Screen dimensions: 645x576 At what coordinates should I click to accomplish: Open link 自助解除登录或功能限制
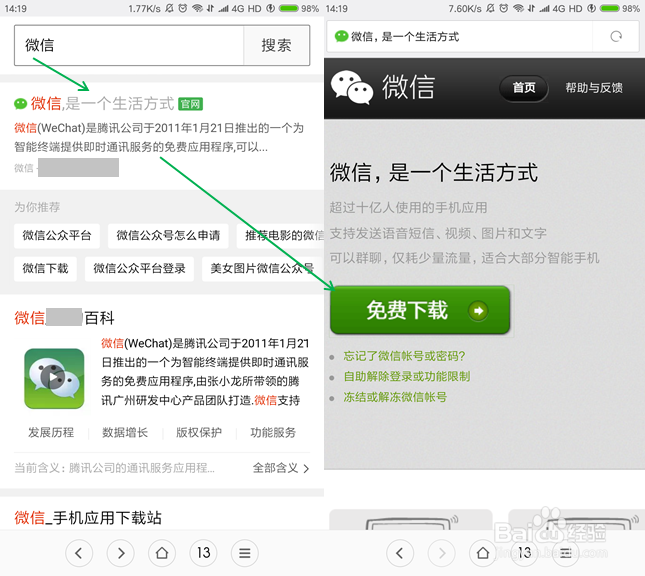point(407,376)
